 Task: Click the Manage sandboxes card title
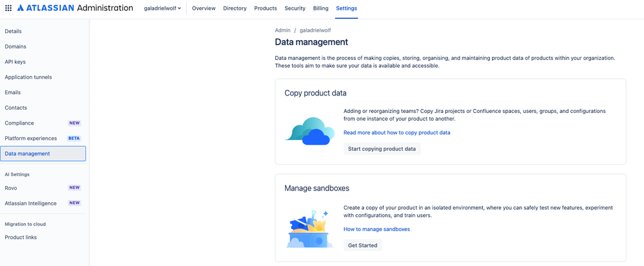(x=317, y=189)
